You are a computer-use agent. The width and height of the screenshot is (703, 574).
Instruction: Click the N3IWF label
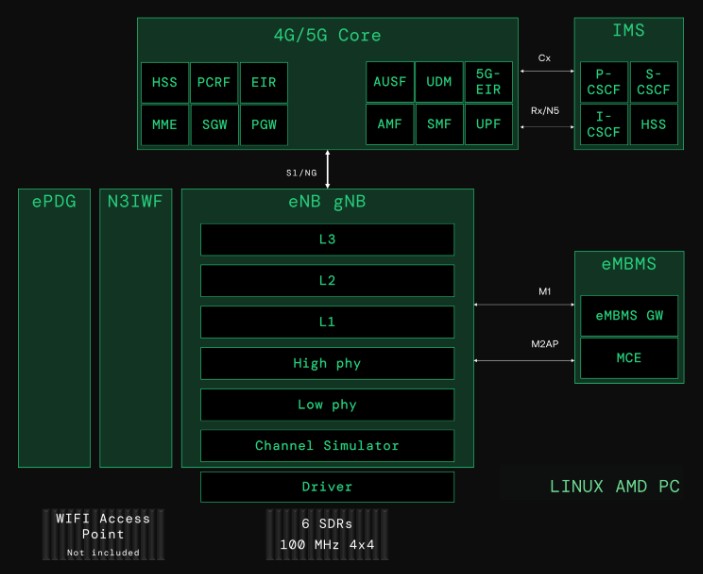tap(135, 201)
